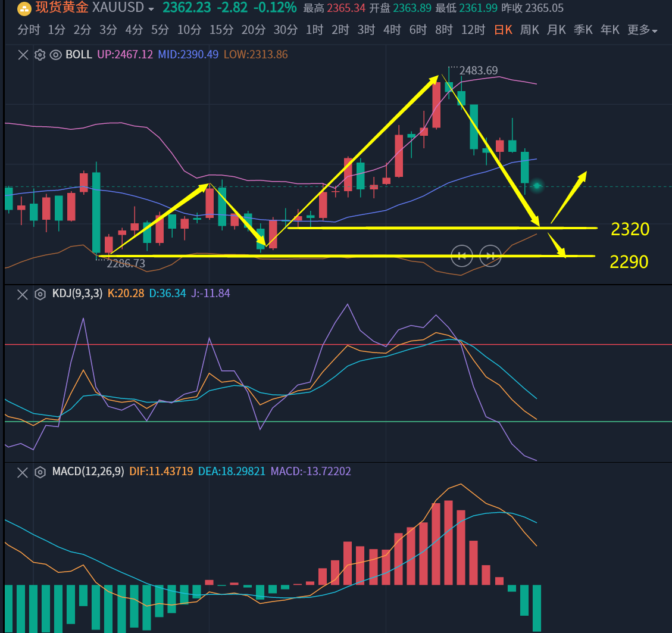Open BOLL indicator settings gear
Image resolution: width=672 pixels, height=633 pixels.
(40, 55)
